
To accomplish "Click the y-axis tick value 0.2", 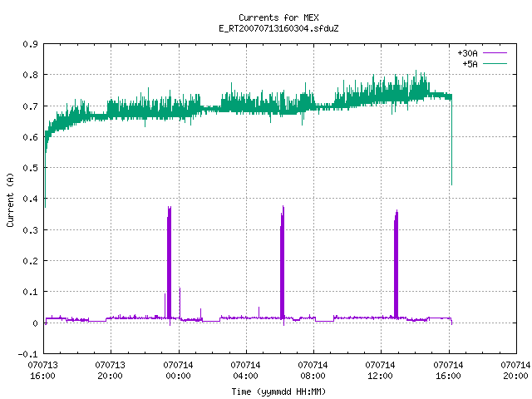I will (x=30, y=261).
